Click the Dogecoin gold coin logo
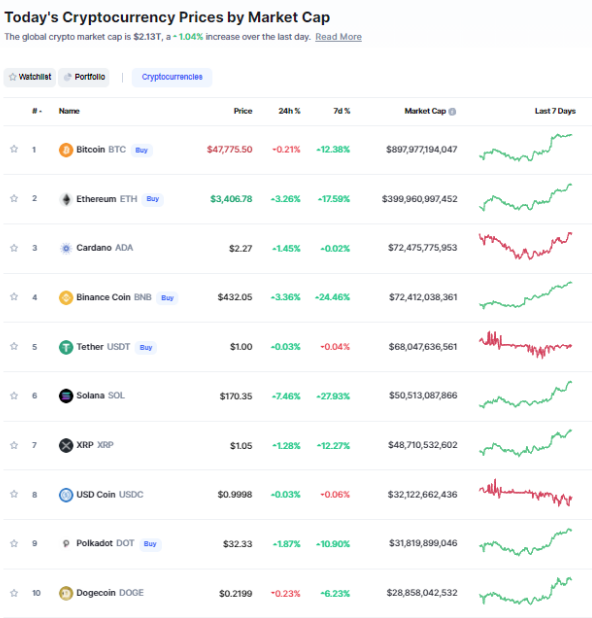Screen dimensions: 592x618 pyautogui.click(x=66, y=593)
